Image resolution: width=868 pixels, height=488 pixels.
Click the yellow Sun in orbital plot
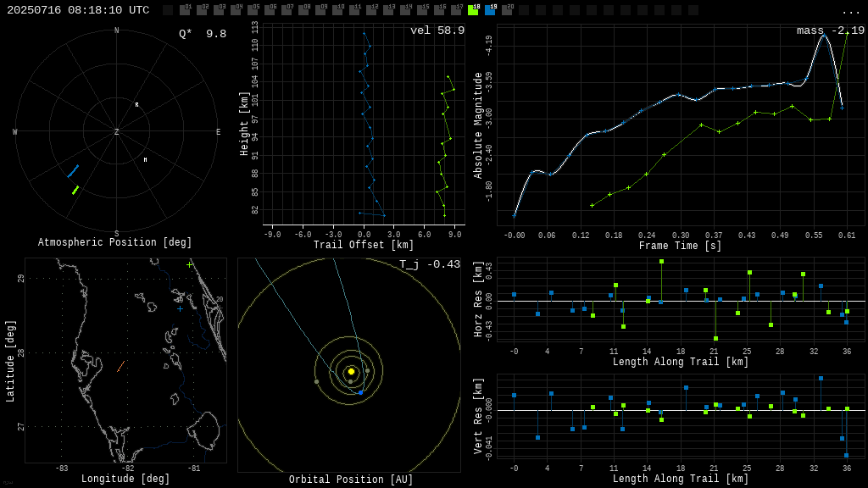pyautogui.click(x=351, y=371)
